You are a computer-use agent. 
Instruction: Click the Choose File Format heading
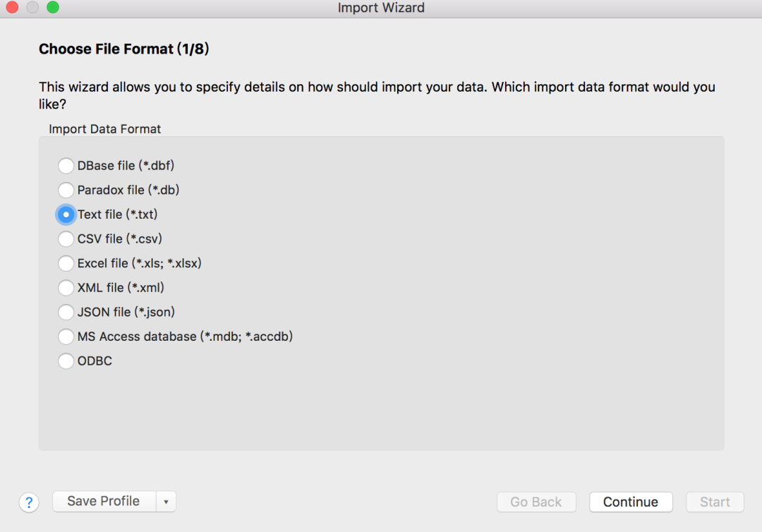tap(124, 49)
